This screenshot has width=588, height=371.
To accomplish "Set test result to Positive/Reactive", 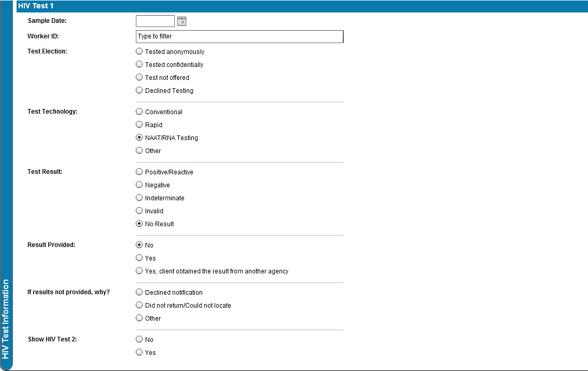I will point(139,172).
